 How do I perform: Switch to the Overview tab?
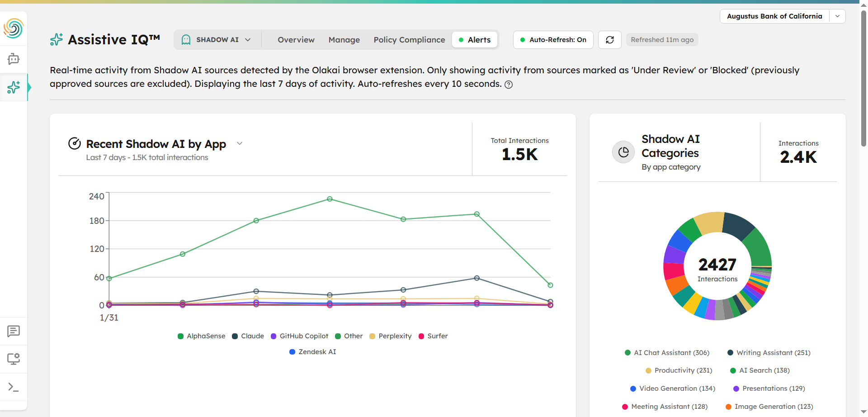(x=296, y=40)
